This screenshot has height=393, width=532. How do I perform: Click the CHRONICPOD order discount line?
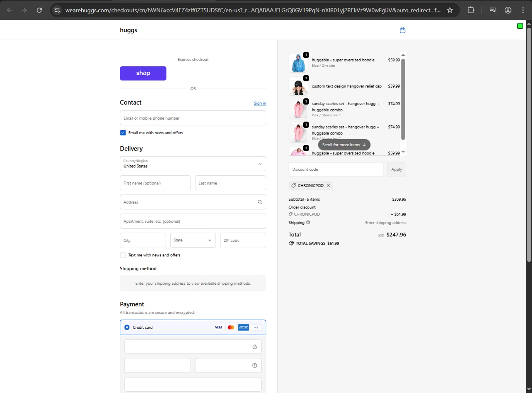coord(347,214)
